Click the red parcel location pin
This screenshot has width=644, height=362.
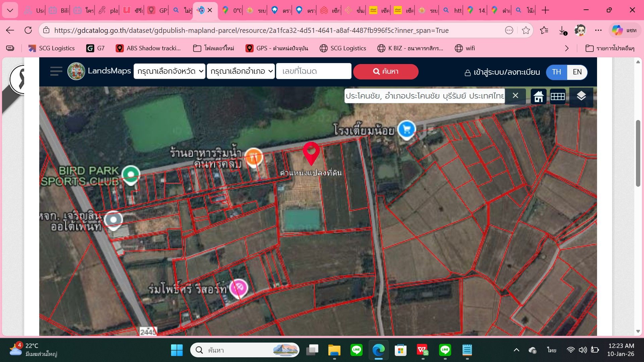coord(311,154)
